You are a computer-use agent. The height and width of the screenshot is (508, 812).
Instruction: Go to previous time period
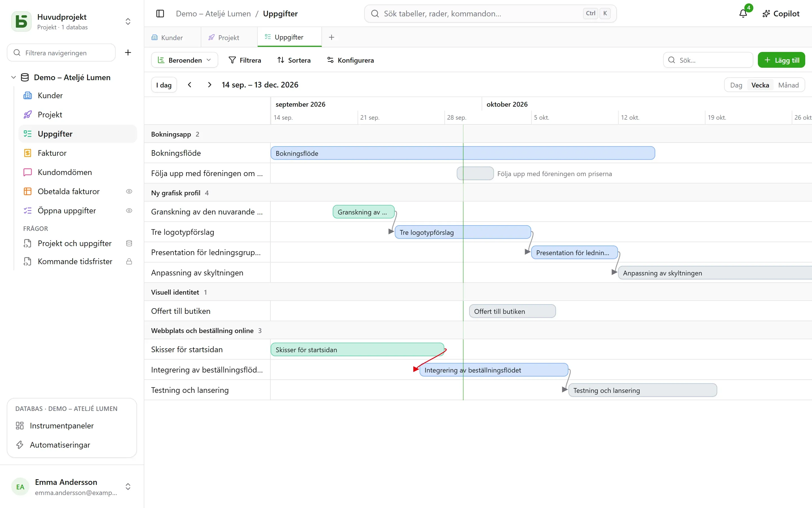point(189,85)
